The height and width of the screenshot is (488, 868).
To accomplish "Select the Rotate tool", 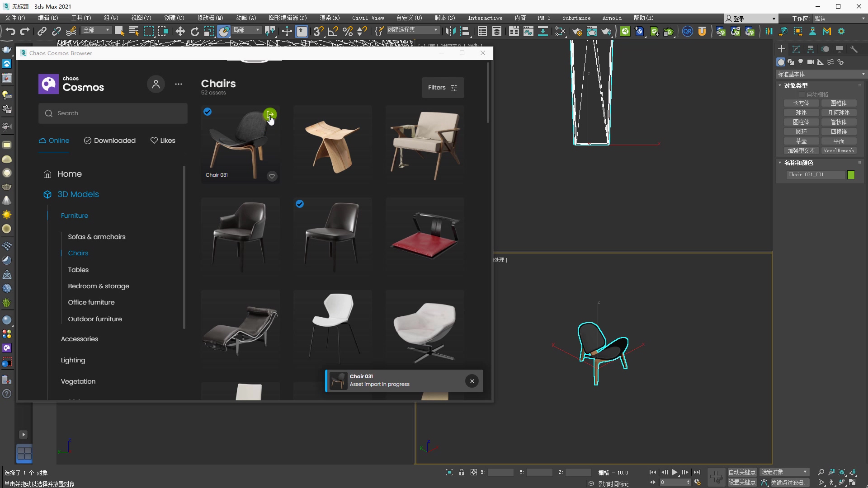I will tap(194, 31).
